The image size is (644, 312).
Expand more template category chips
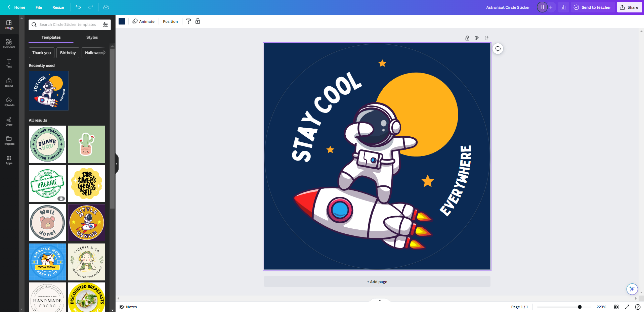(x=104, y=52)
